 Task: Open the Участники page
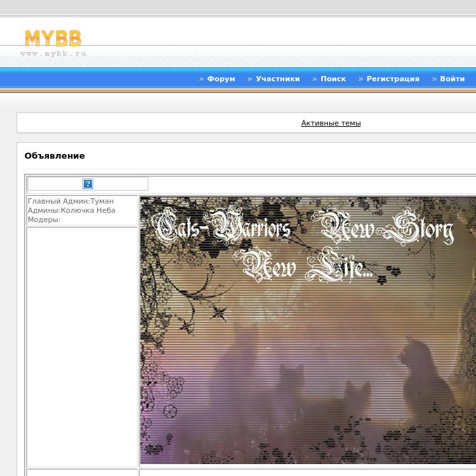pos(278,79)
